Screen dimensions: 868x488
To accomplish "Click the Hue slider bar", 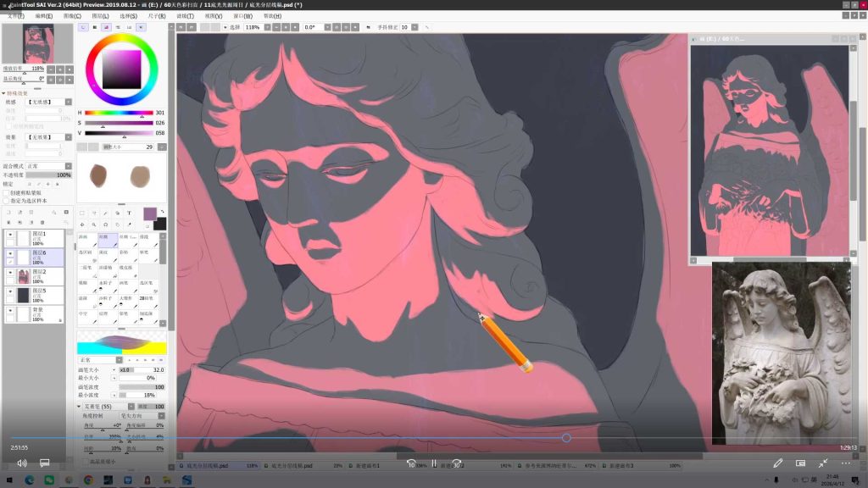I will (119, 113).
